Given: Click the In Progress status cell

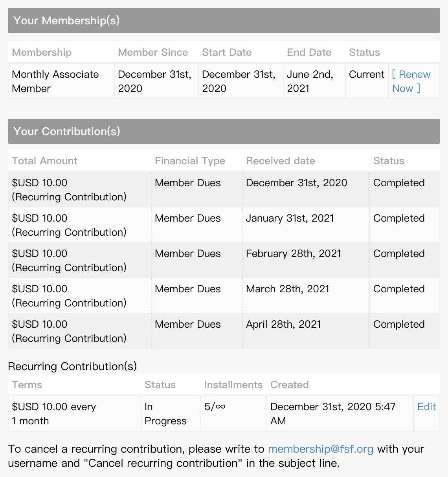Looking at the screenshot, I should click(x=165, y=414).
